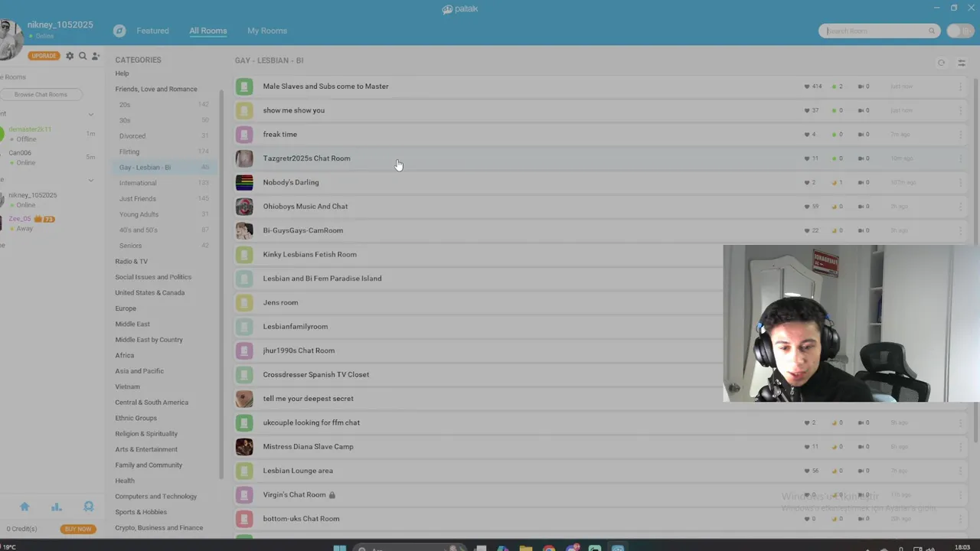
Task: Switch to the My Rooms tab
Action: pyautogui.click(x=267, y=31)
